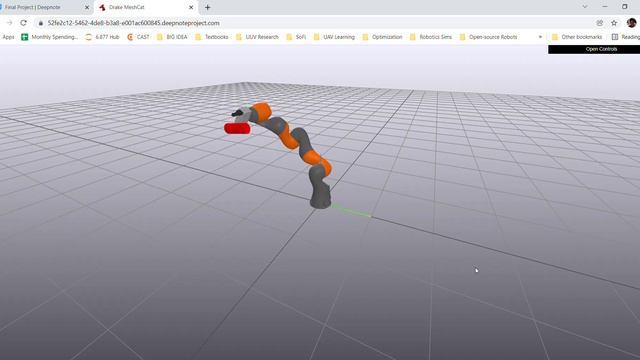Image resolution: width=640 pixels, height=360 pixels.
Task: Close the Final Project Deepnote tab
Action: point(87,7)
